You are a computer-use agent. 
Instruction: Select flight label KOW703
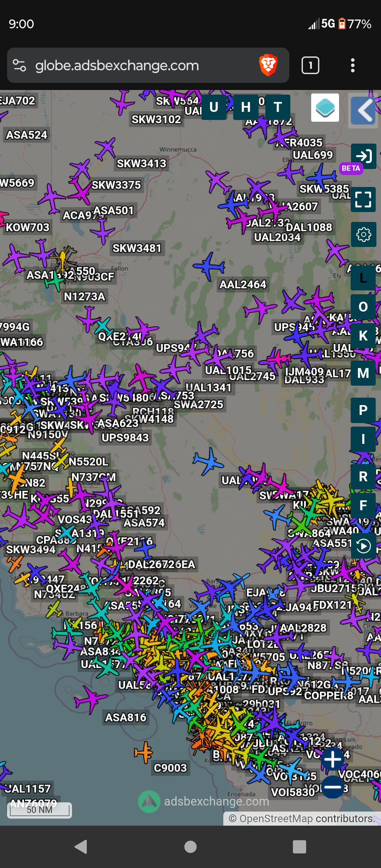coord(28,227)
